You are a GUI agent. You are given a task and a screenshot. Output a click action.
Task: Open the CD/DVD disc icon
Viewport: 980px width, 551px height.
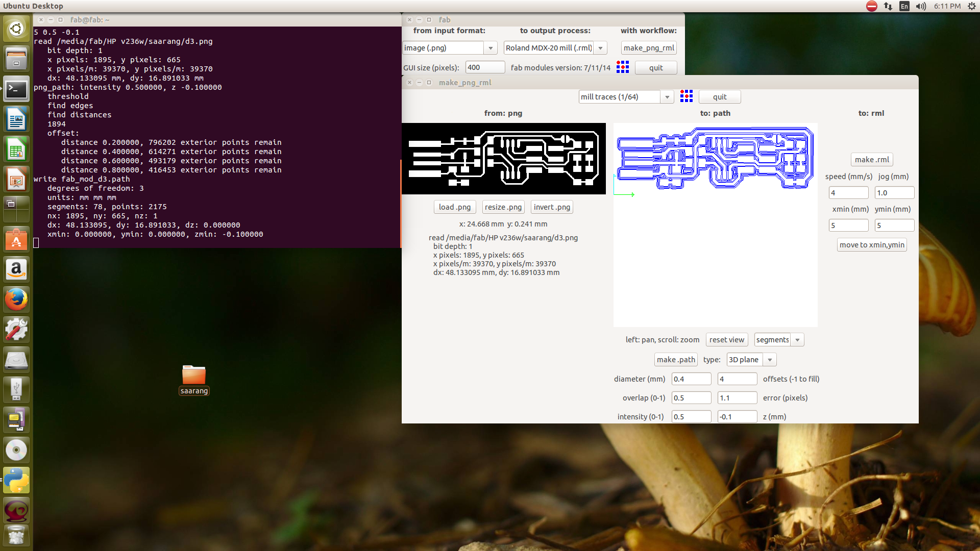tap(16, 450)
